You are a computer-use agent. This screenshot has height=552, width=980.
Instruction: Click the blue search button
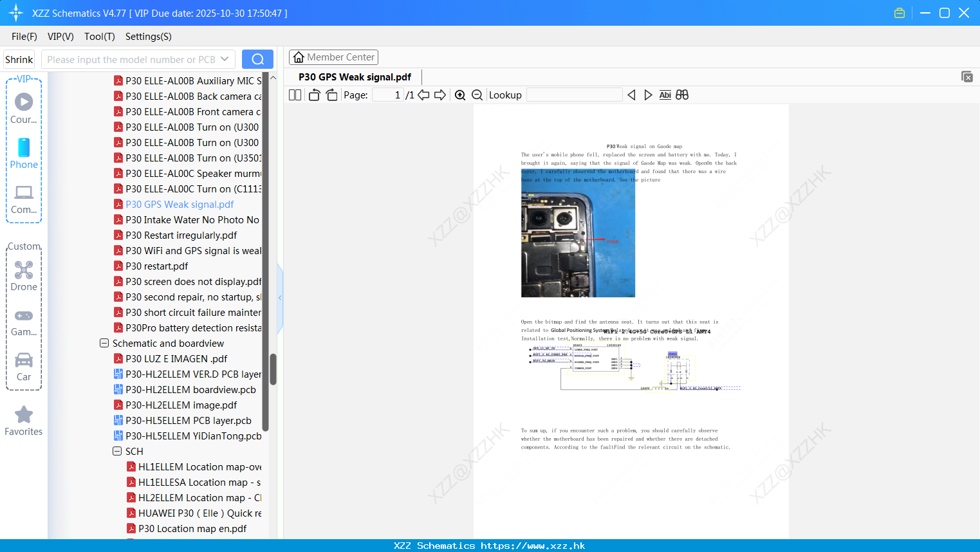[x=257, y=59]
